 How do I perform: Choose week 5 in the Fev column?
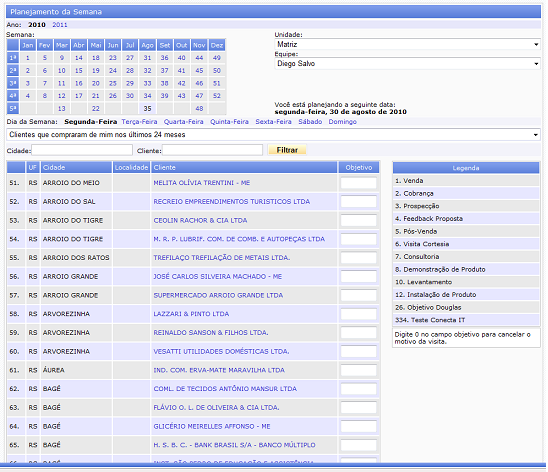coord(45,58)
